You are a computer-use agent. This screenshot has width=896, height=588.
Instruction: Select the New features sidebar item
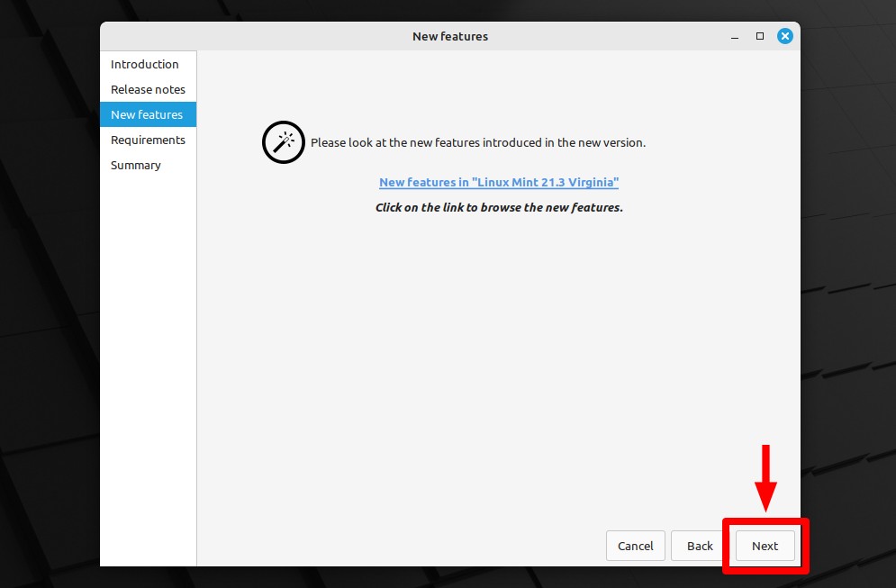pyautogui.click(x=148, y=114)
